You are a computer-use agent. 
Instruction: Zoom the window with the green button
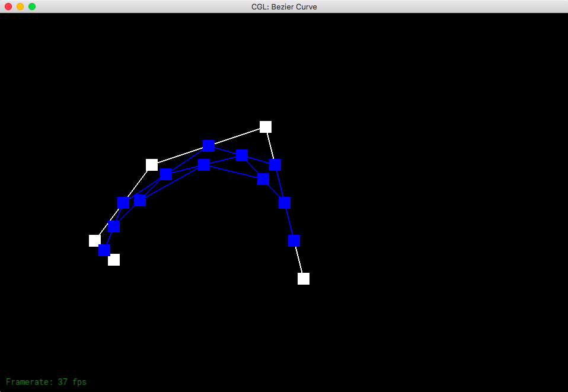pyautogui.click(x=32, y=7)
